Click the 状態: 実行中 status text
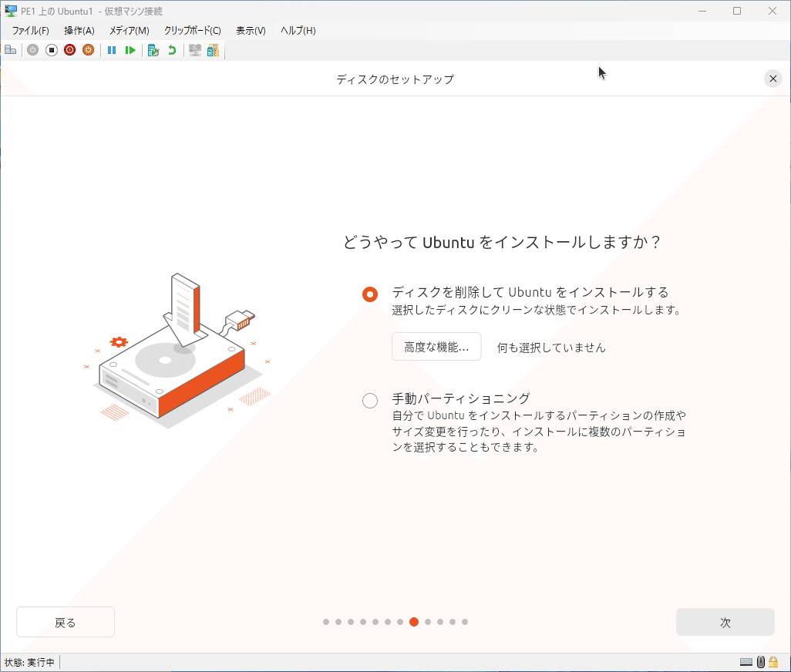 (29, 663)
